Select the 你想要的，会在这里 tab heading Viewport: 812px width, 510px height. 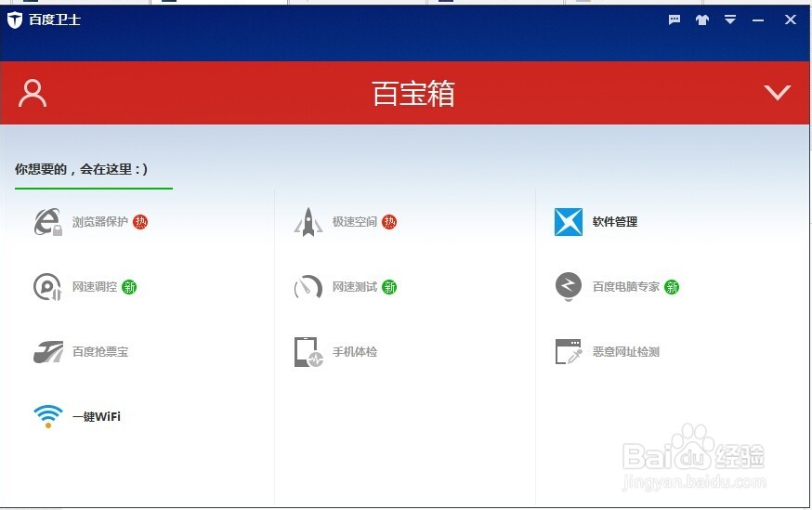82,169
